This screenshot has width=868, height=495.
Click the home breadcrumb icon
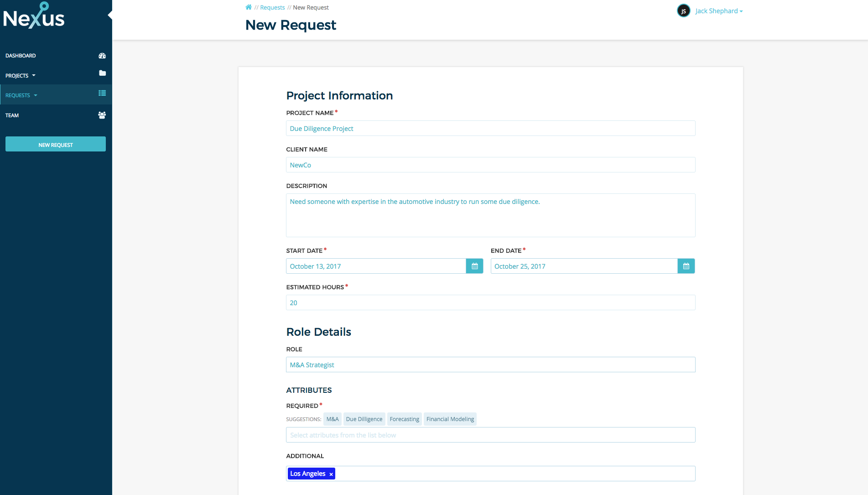click(249, 7)
